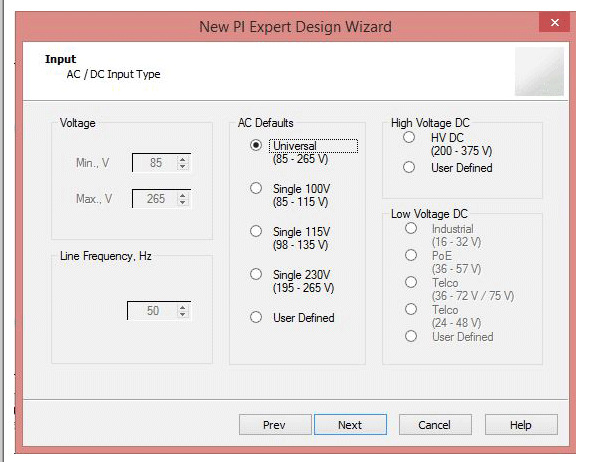Image resolution: width=594 pixels, height=462 pixels.
Task: Choose Single 100V (85 - 115 V) option
Action: [256, 188]
